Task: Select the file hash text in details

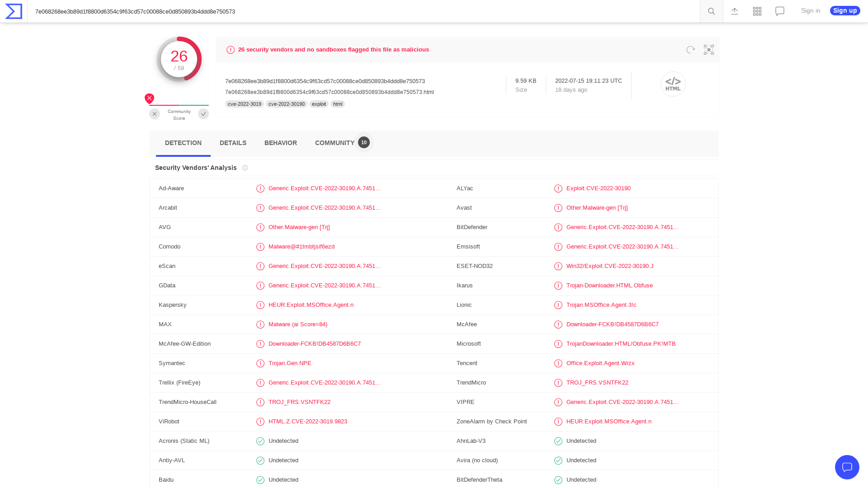Action: tap(325, 81)
